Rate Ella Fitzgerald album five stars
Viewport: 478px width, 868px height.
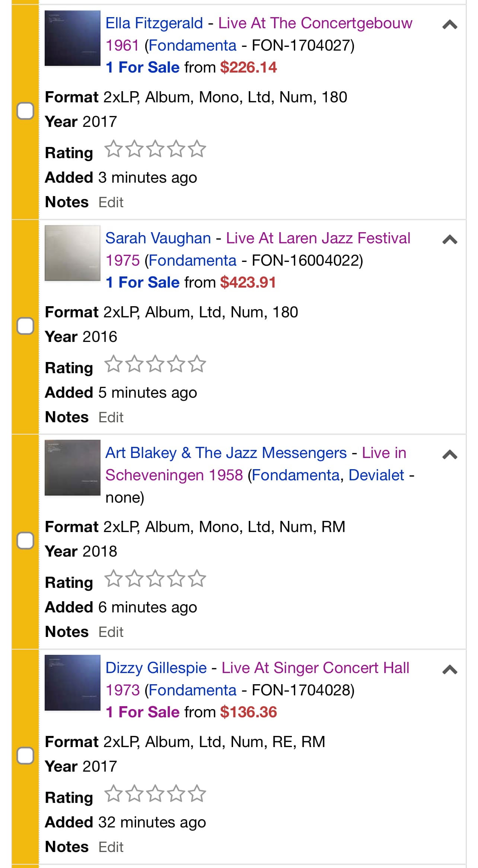pos(197,150)
